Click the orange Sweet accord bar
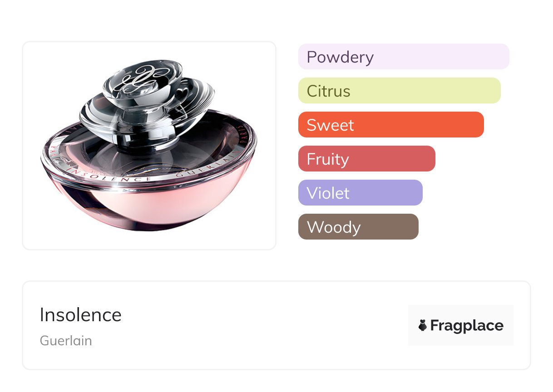Image resolution: width=553 pixels, height=392 pixels. pyautogui.click(x=390, y=125)
